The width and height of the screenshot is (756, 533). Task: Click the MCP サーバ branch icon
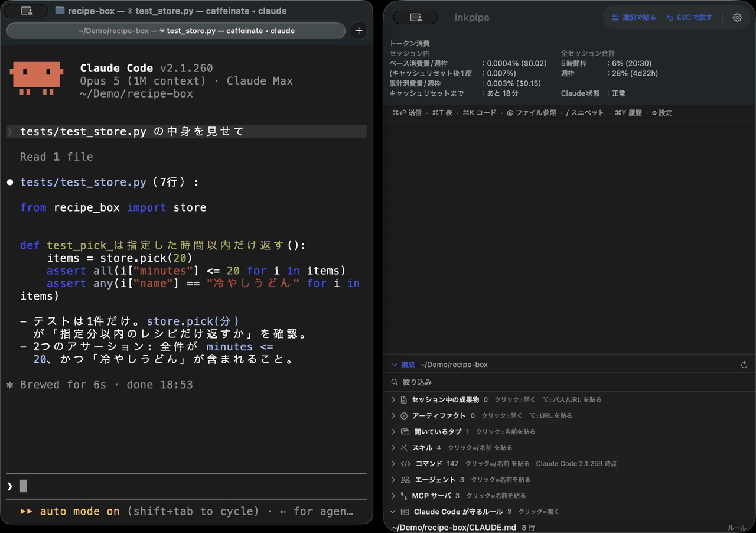(x=404, y=496)
